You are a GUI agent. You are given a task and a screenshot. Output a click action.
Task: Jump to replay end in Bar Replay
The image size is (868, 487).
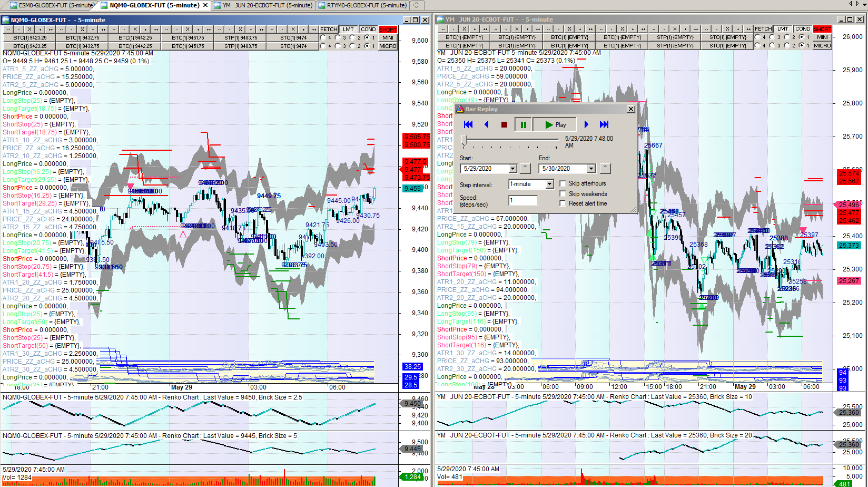[604, 125]
